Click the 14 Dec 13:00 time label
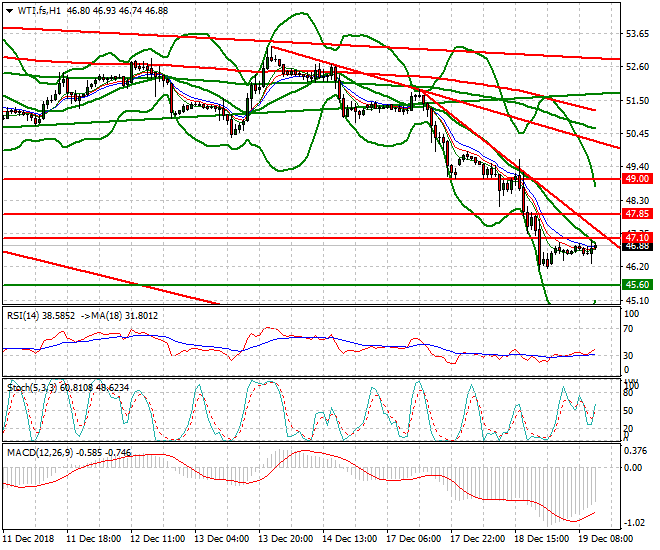 click(350, 539)
